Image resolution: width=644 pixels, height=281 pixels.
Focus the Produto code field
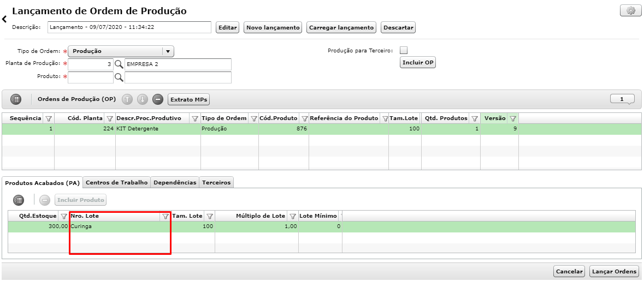[91, 77]
